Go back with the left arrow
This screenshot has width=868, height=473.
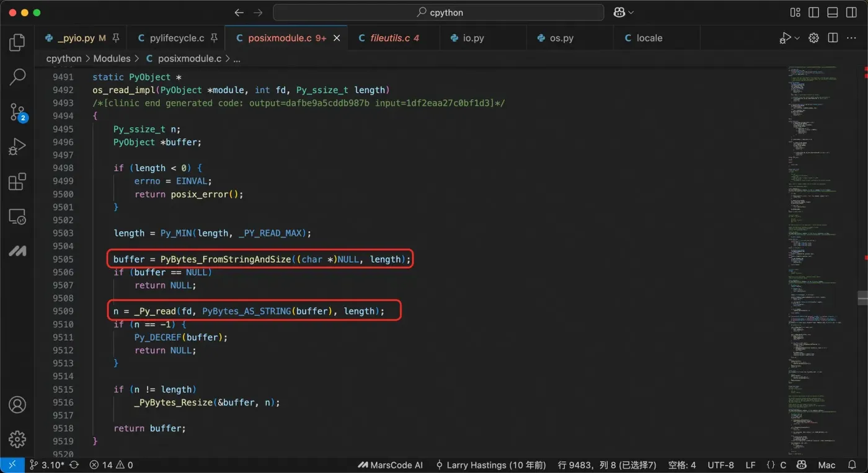click(239, 12)
